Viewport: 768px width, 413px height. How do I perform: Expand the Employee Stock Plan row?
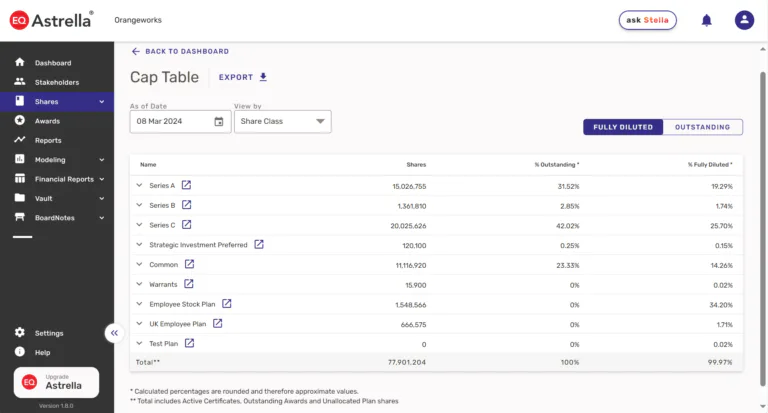coord(139,304)
